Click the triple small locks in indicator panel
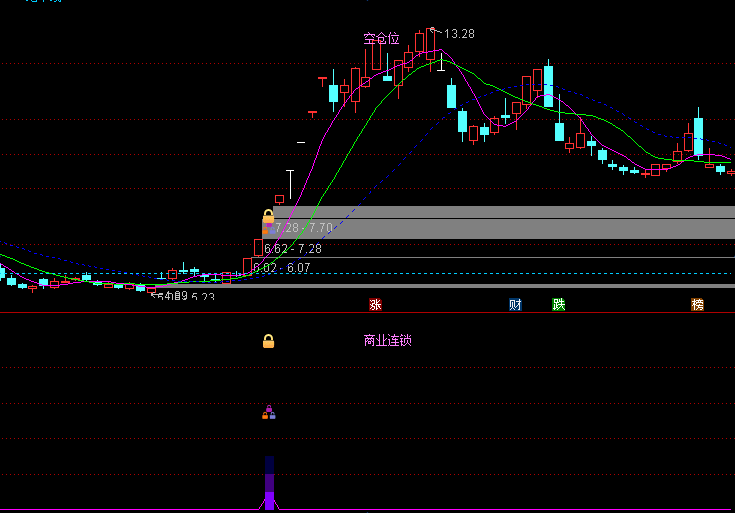The width and height of the screenshot is (735, 513). click(269, 413)
